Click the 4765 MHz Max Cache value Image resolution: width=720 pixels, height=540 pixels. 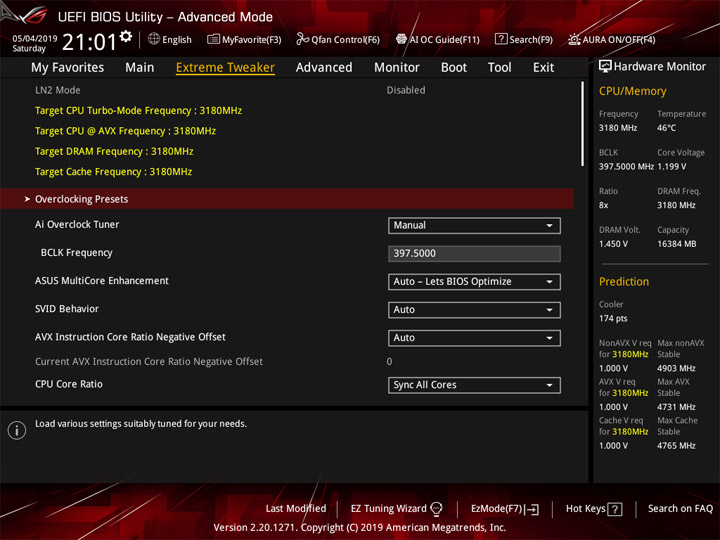coord(676,445)
